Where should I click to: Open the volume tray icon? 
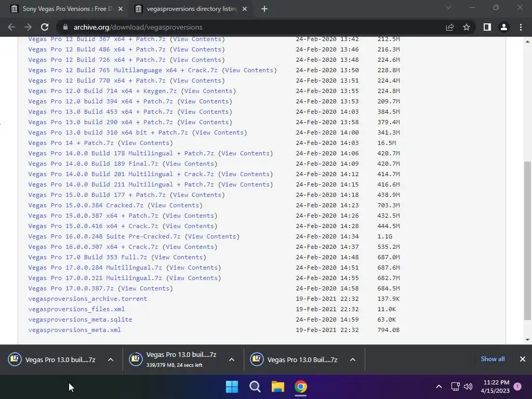(x=468, y=387)
